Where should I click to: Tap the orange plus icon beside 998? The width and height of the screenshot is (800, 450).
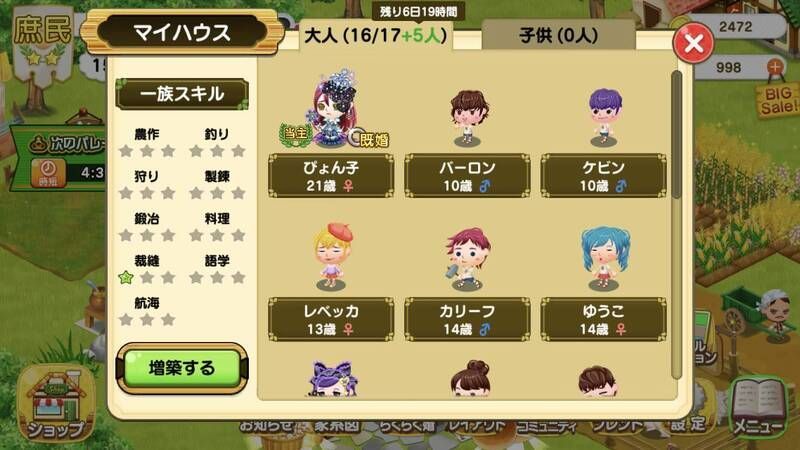(774, 67)
